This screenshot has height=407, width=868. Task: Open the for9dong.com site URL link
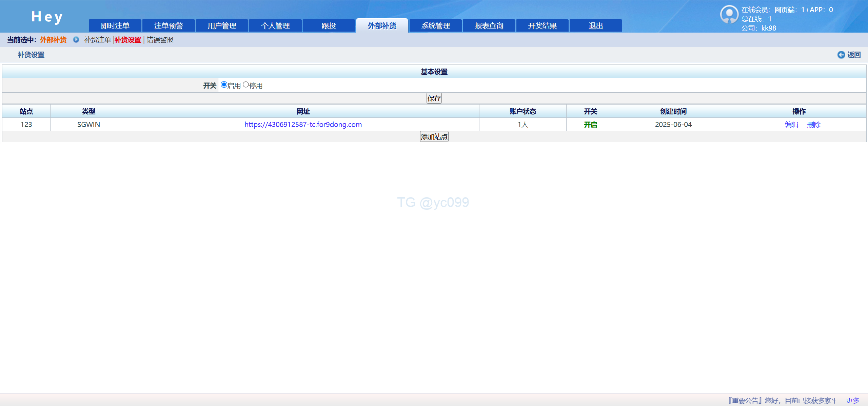click(x=303, y=125)
